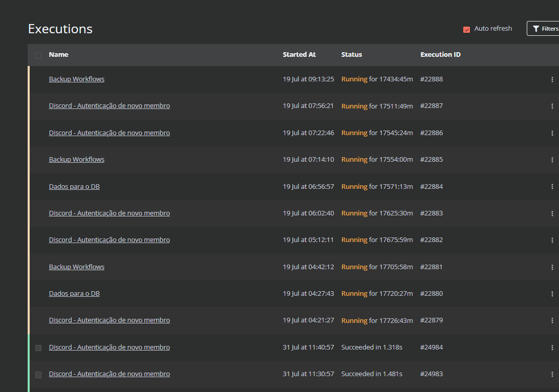Tick the select-all checkbox in table header

[38, 55]
